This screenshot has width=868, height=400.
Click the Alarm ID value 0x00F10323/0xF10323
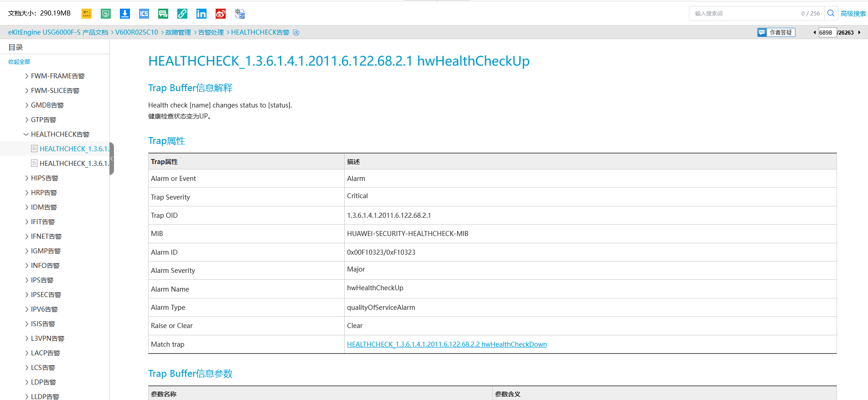point(381,252)
